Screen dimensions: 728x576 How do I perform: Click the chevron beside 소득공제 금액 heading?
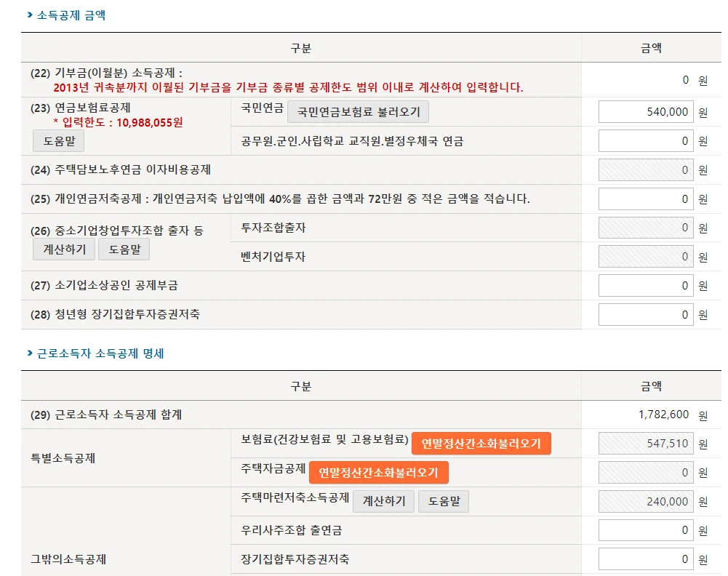29,15
